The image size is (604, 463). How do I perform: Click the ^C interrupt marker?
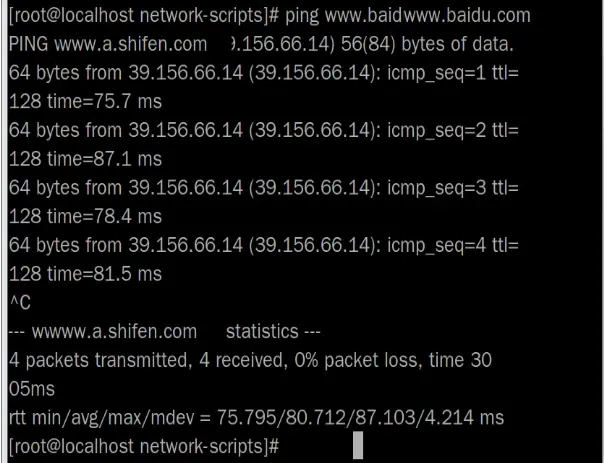pos(20,303)
